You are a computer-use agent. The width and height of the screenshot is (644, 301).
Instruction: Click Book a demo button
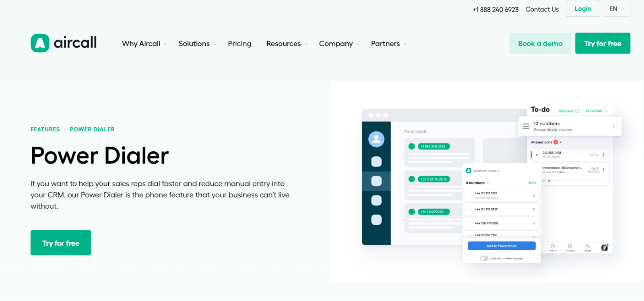(x=540, y=43)
